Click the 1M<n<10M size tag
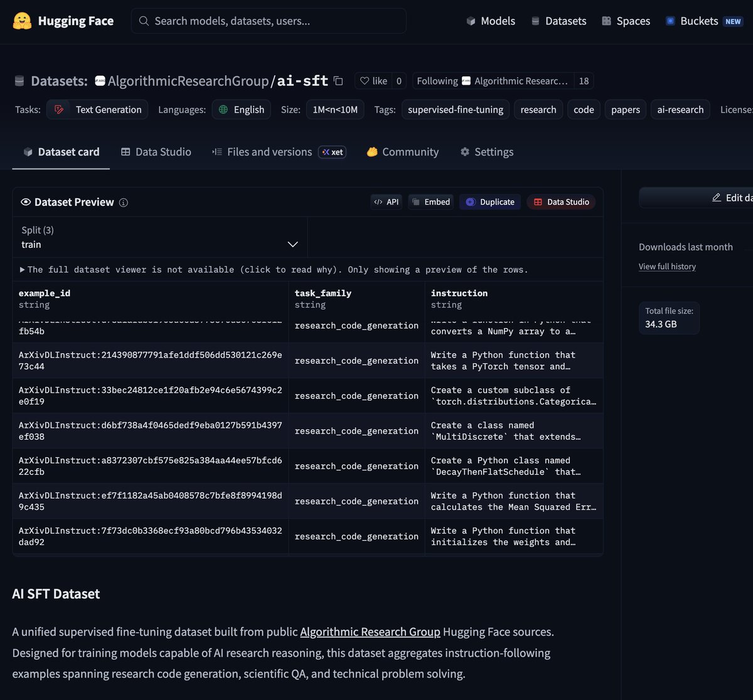Viewport: 753px width, 700px height. tap(335, 109)
